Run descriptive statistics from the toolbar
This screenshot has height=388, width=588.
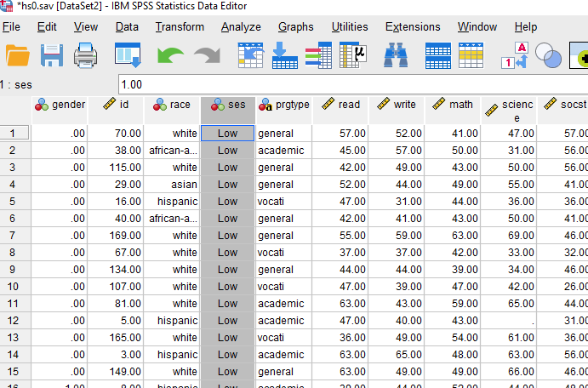coord(352,57)
